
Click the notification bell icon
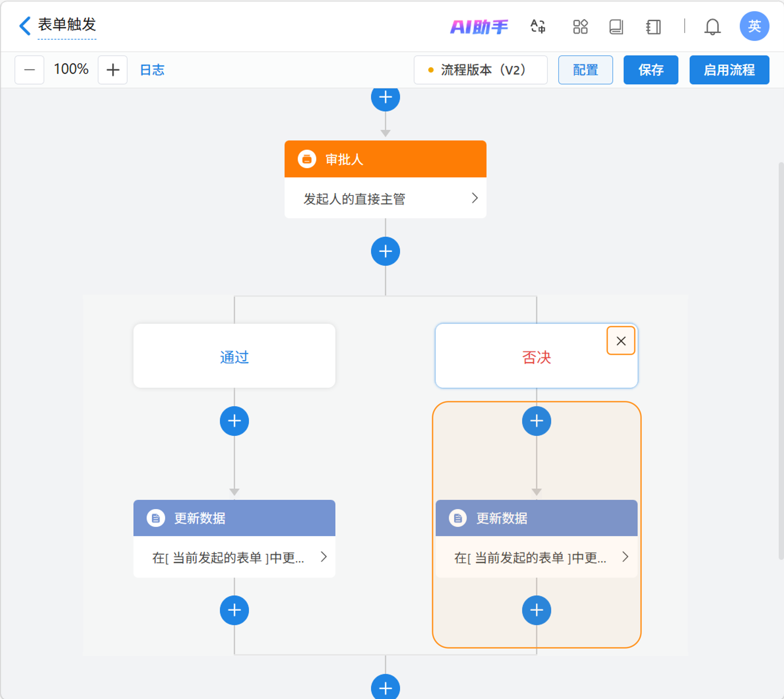click(x=712, y=27)
